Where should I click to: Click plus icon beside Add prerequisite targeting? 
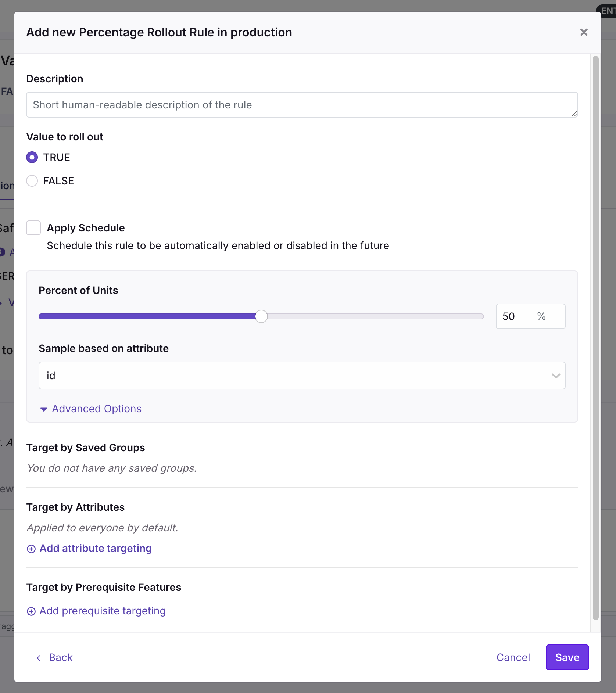pyautogui.click(x=31, y=611)
